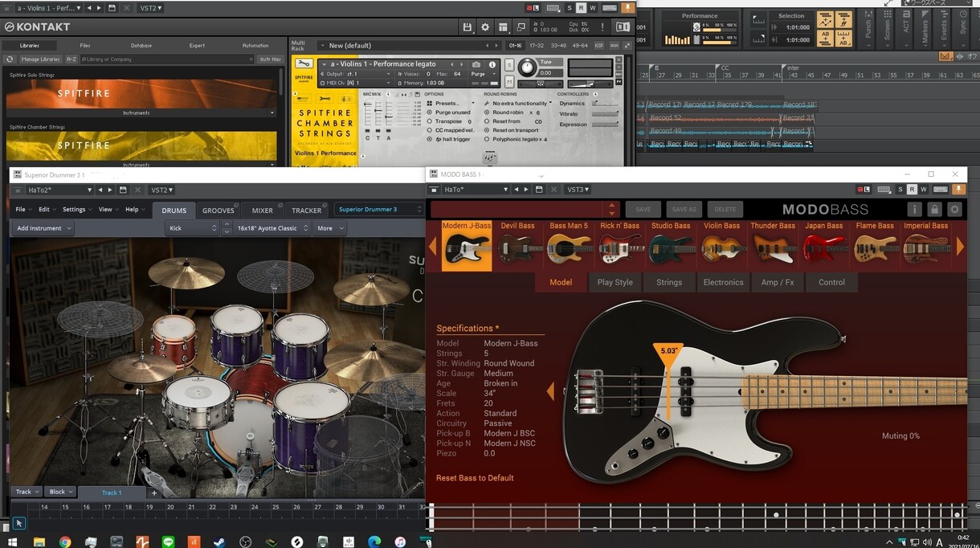The image size is (980, 548).
Task: Click DELETE button in MODO BASS
Action: pyautogui.click(x=725, y=209)
